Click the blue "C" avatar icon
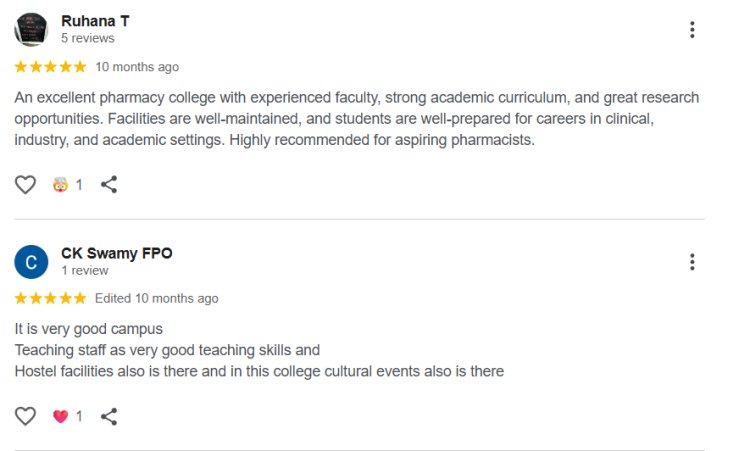Viewport: 750px width, 451px height. click(31, 262)
